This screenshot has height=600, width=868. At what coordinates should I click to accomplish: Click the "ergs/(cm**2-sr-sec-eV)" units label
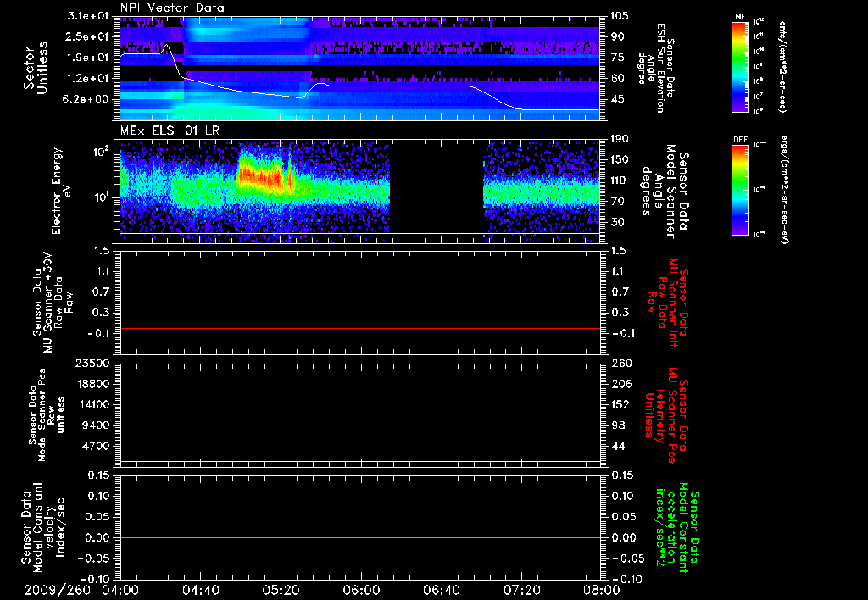784,190
